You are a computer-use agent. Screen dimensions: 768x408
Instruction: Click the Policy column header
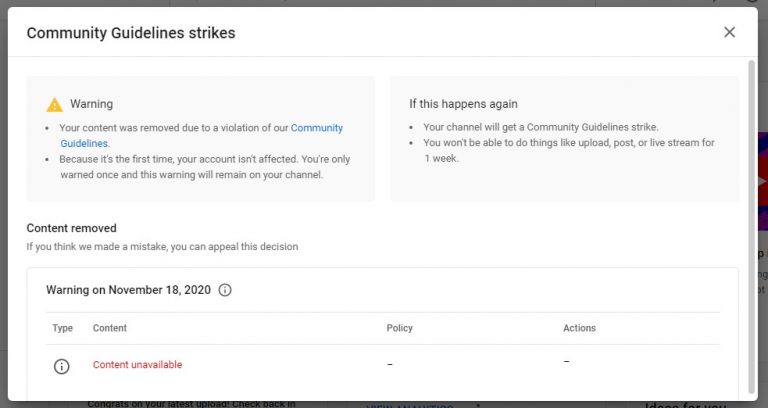click(x=399, y=328)
